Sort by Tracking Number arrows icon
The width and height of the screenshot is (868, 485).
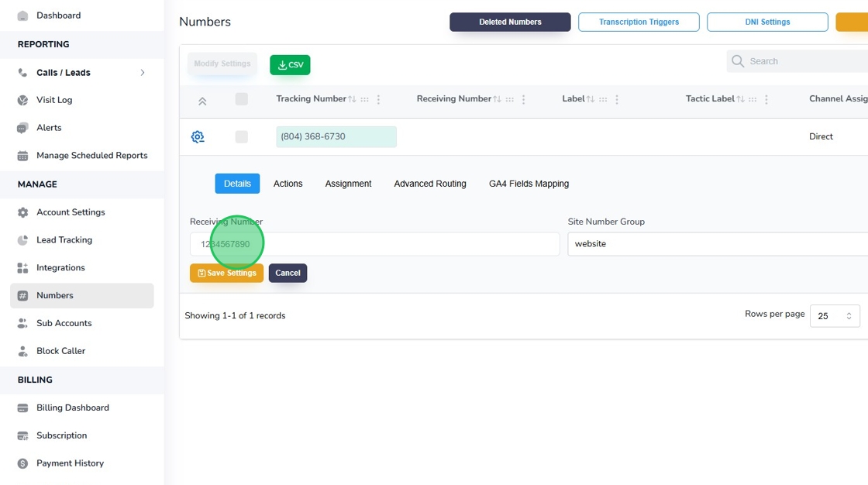pyautogui.click(x=352, y=99)
